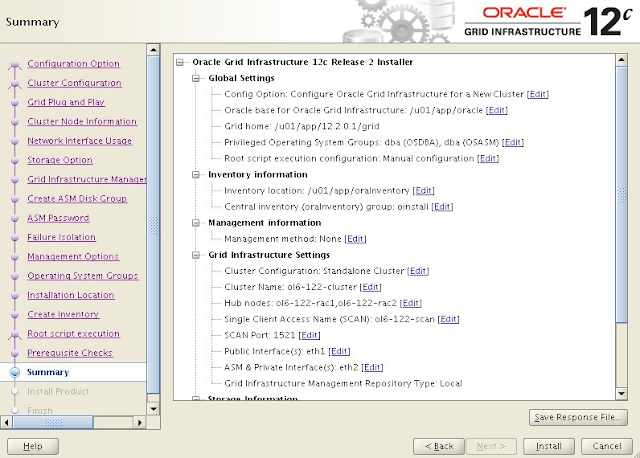This screenshot has width=640, height=458.
Task: Click the steps panel horizontal scrollbar thumb
Action: pos(53,422)
